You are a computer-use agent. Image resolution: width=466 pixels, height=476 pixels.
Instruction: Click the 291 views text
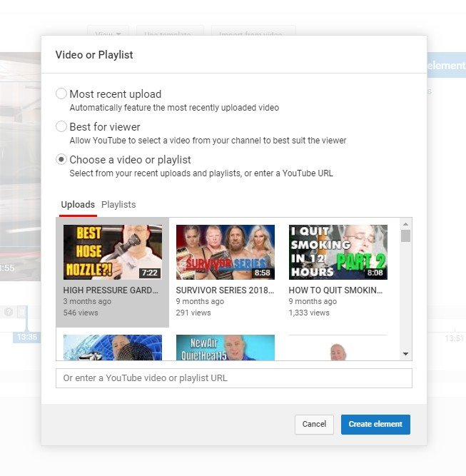193,313
